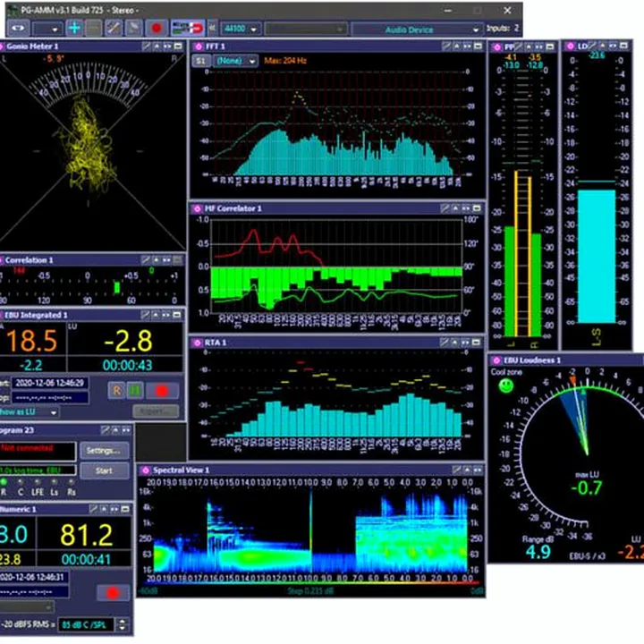Click the float window icon on Numeric 1 header
The width and height of the screenshot is (644, 644).
[x=125, y=509]
